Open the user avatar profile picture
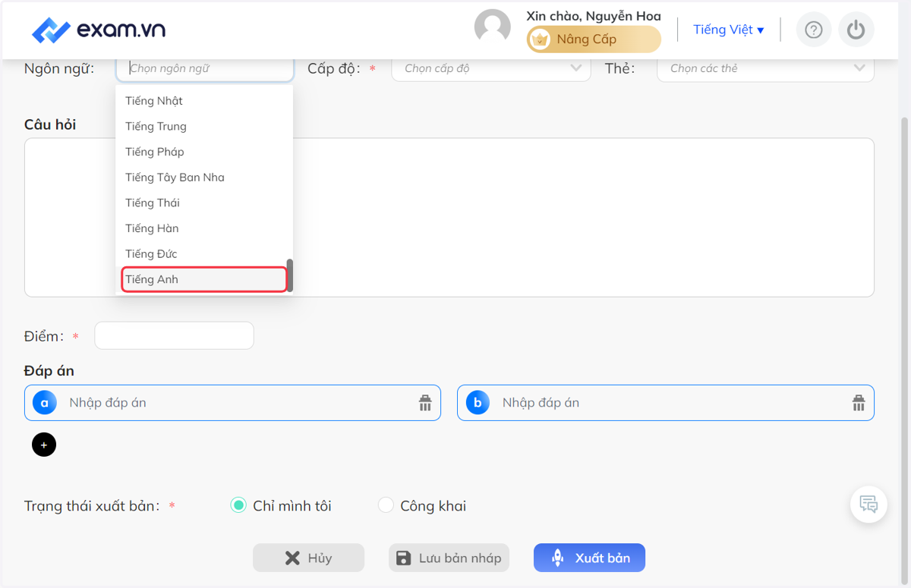Screen dimensions: 911x588 pyautogui.click(x=492, y=27)
